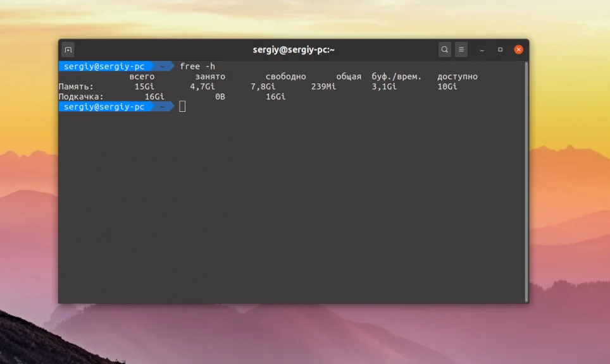610x364 pixels.
Task: Click the 'буф./врем.' column header
Action: (x=396, y=76)
